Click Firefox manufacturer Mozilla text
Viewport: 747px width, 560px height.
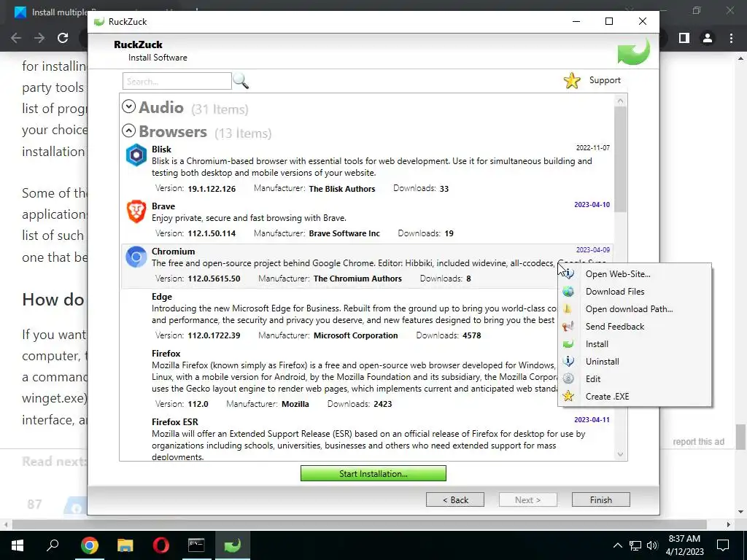(295, 404)
